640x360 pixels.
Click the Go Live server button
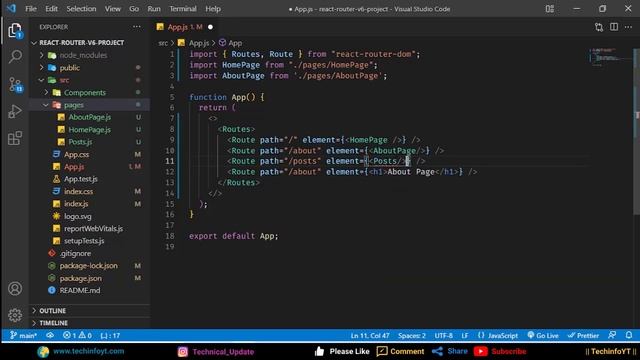click(542, 336)
